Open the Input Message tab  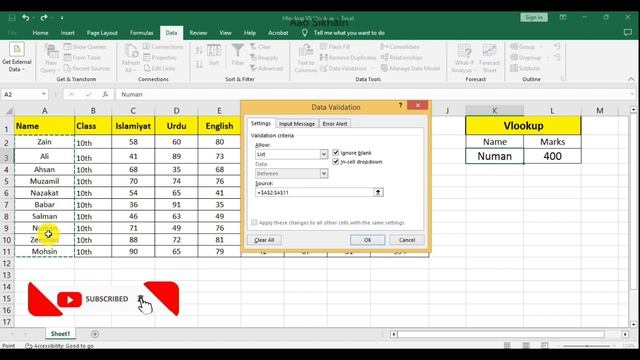297,124
